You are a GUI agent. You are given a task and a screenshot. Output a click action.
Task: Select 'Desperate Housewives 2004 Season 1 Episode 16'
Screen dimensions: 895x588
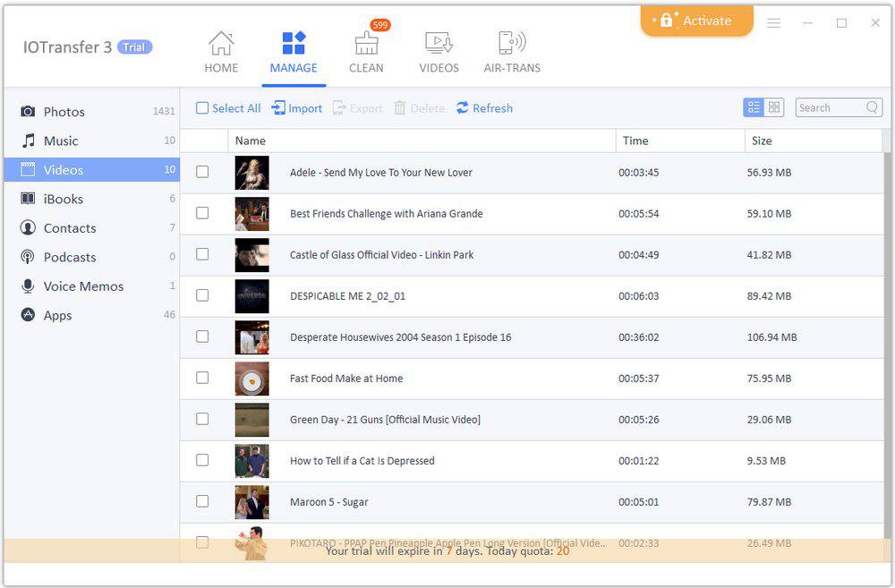(401, 337)
